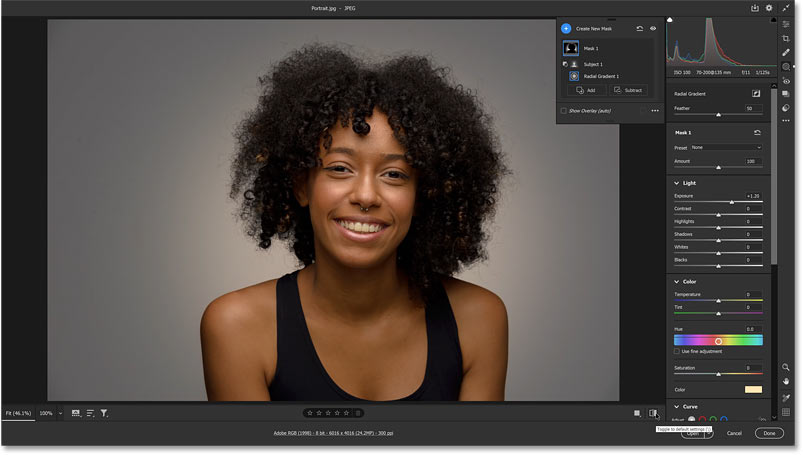The width and height of the screenshot is (803, 455).
Task: Select the Hand tool
Action: pyautogui.click(x=786, y=382)
